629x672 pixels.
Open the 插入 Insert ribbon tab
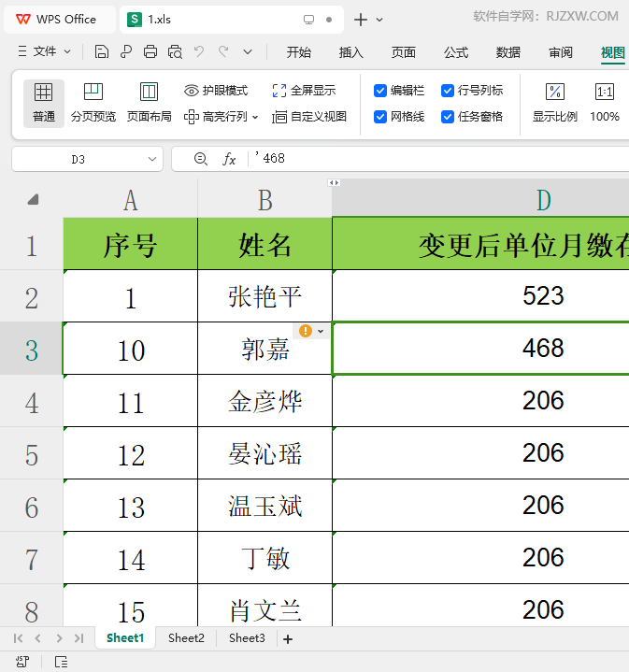pos(350,52)
